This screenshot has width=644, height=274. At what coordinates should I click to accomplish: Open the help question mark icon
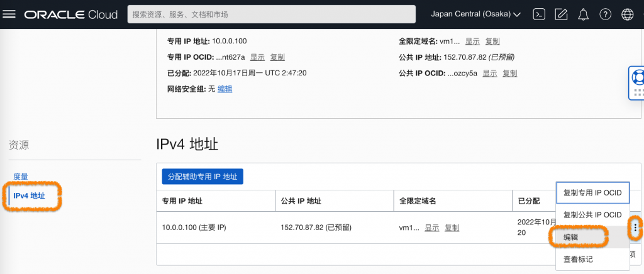605,14
